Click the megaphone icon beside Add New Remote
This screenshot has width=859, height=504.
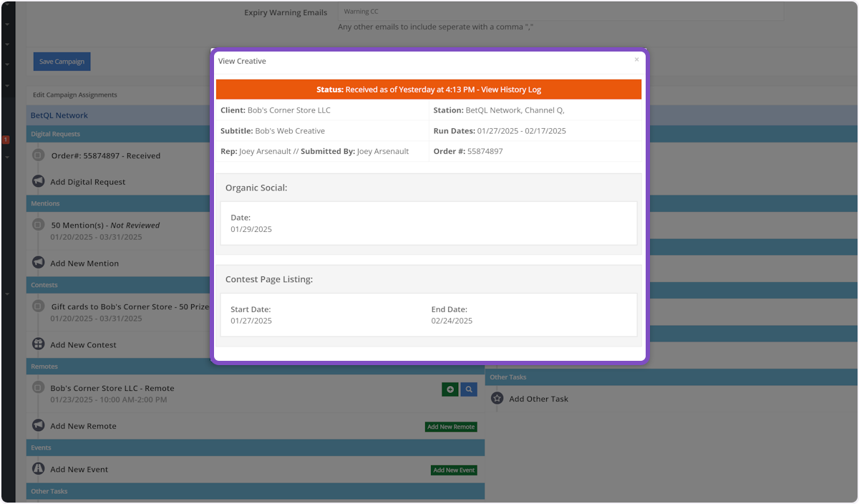coord(39,426)
